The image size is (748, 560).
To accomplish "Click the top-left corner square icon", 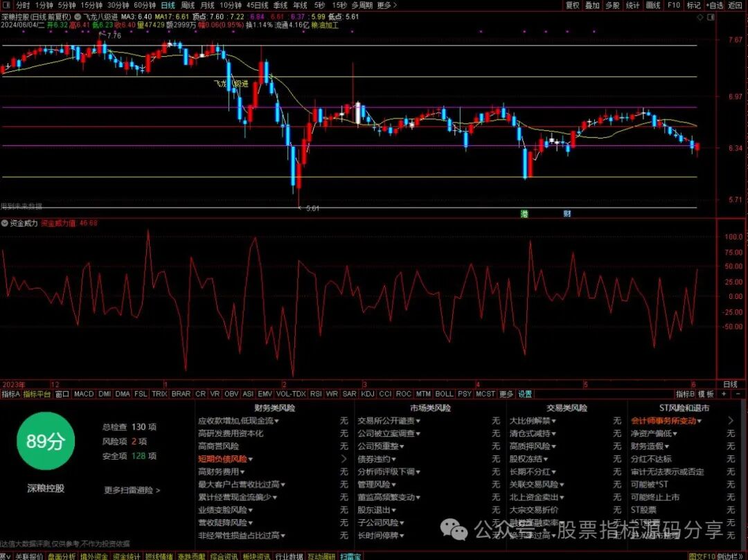I will 6,6.
